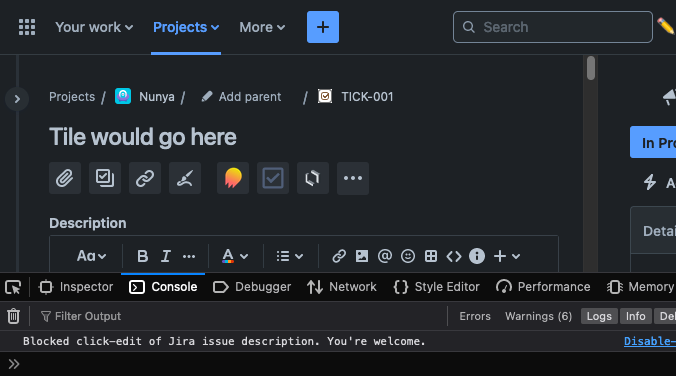This screenshot has height=376, width=676.
Task: Click the blue Create plus button
Action: 323,27
